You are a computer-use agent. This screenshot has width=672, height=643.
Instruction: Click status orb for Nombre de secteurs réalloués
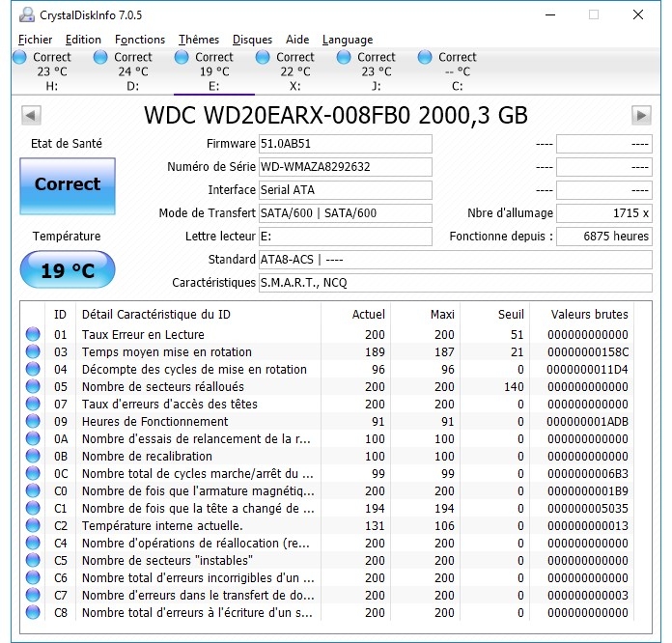click(33, 386)
